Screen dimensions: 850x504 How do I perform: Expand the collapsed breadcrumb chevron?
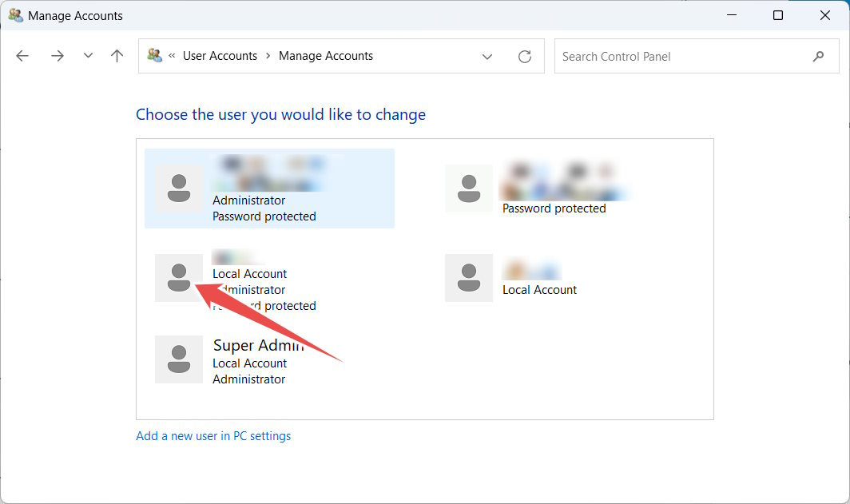pos(171,55)
